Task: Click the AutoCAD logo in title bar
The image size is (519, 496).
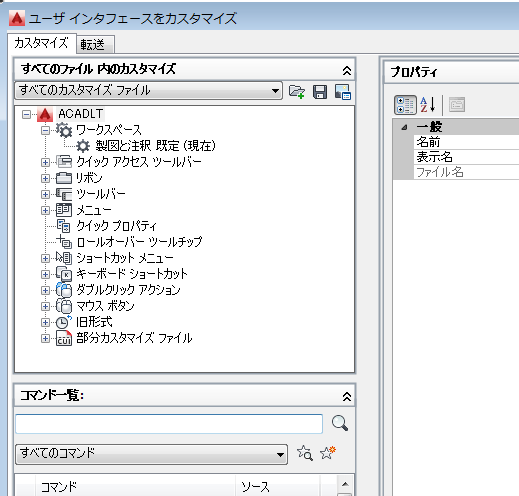Action: click(17, 18)
